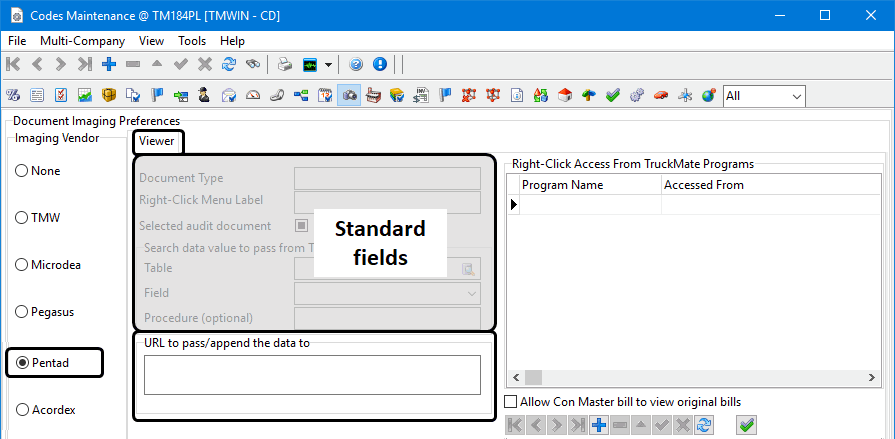
Task: Click the red factory building icon
Action: click(373, 96)
